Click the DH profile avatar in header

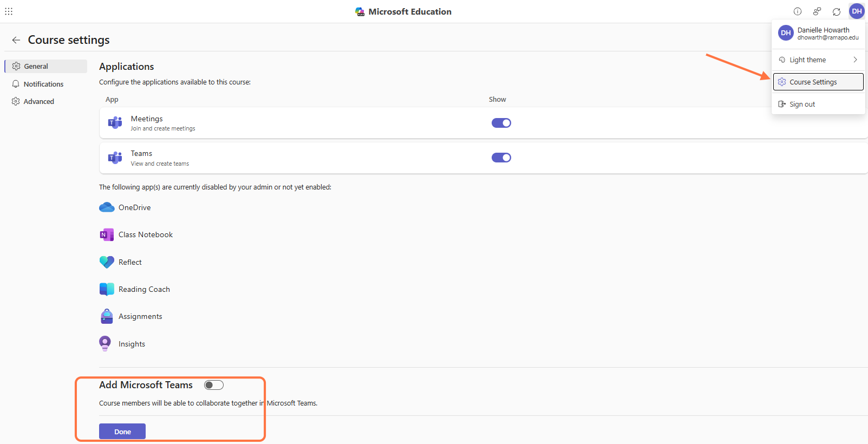point(857,11)
